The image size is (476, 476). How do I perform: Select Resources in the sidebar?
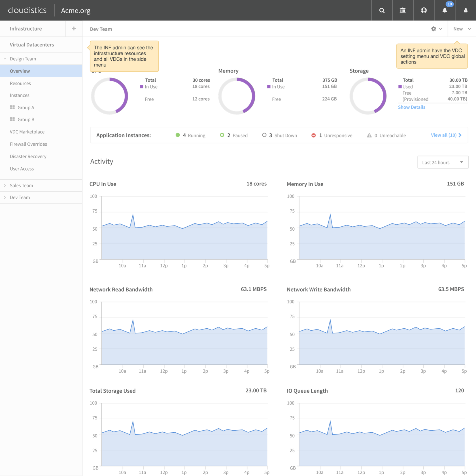[20, 83]
